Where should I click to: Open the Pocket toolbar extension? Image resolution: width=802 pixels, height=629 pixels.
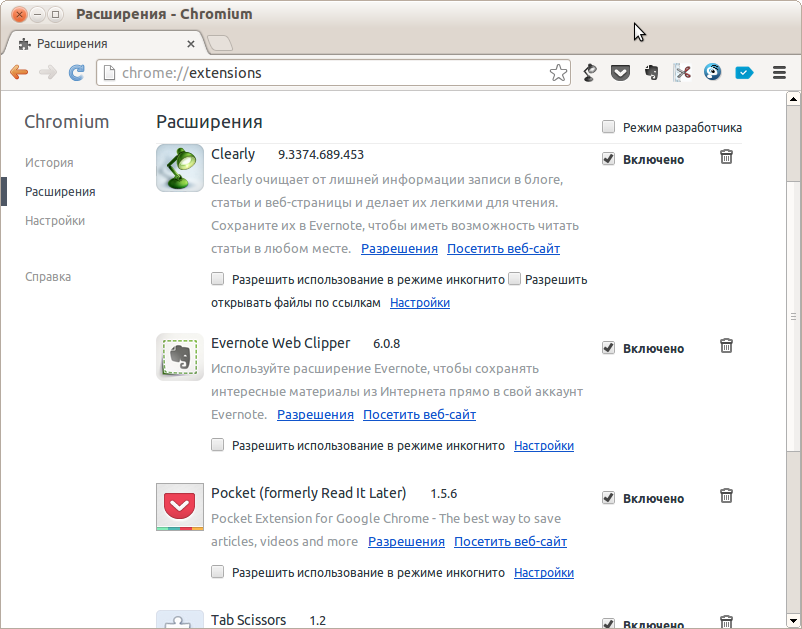point(620,73)
